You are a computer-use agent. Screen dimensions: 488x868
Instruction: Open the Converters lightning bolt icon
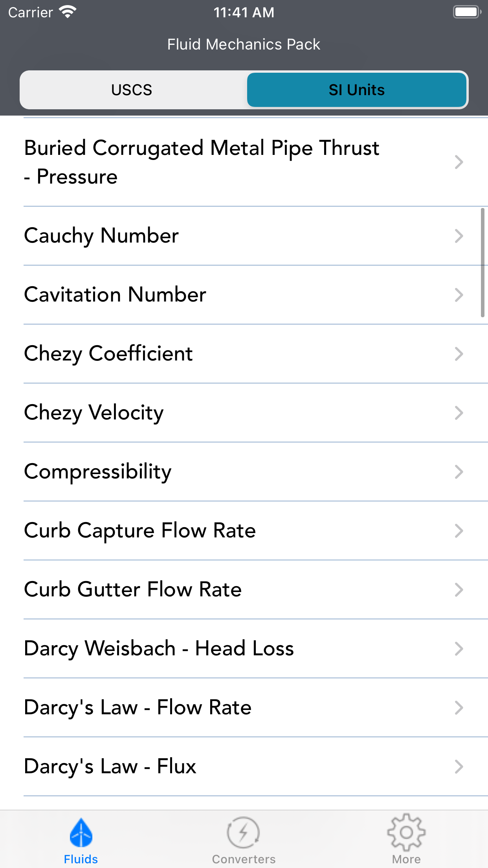click(x=244, y=833)
